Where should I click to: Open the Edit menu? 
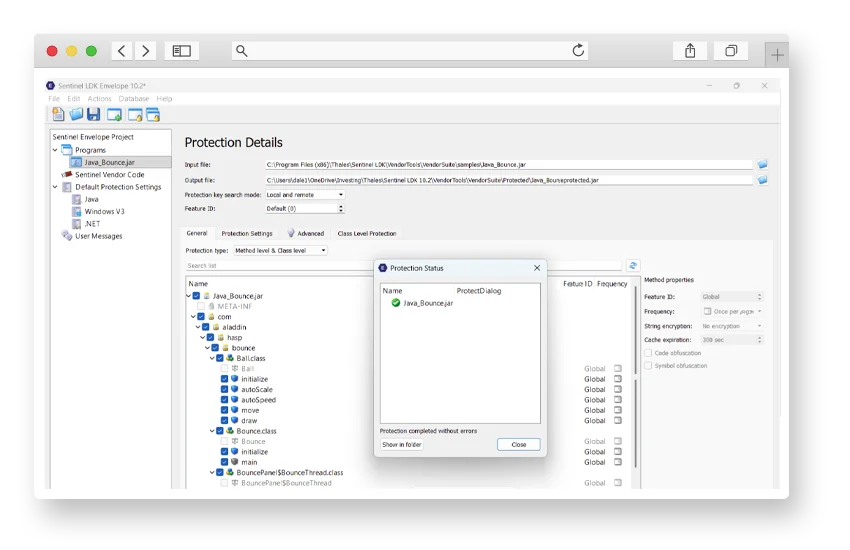pyautogui.click(x=74, y=99)
